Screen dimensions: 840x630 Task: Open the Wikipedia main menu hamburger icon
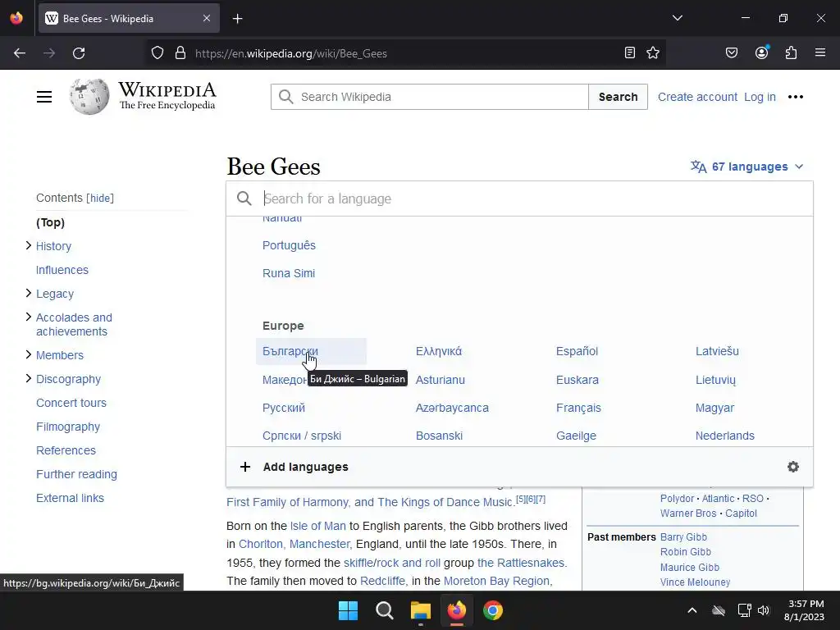pos(44,97)
